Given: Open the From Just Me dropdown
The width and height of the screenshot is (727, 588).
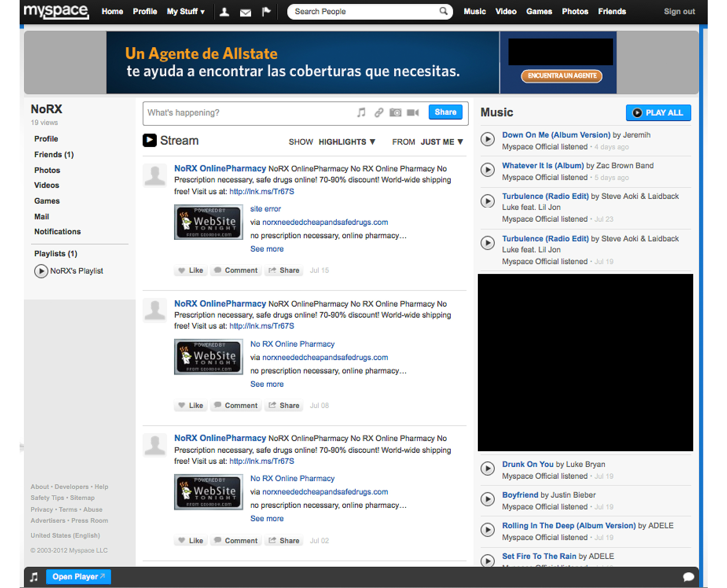Looking at the screenshot, I should (442, 142).
